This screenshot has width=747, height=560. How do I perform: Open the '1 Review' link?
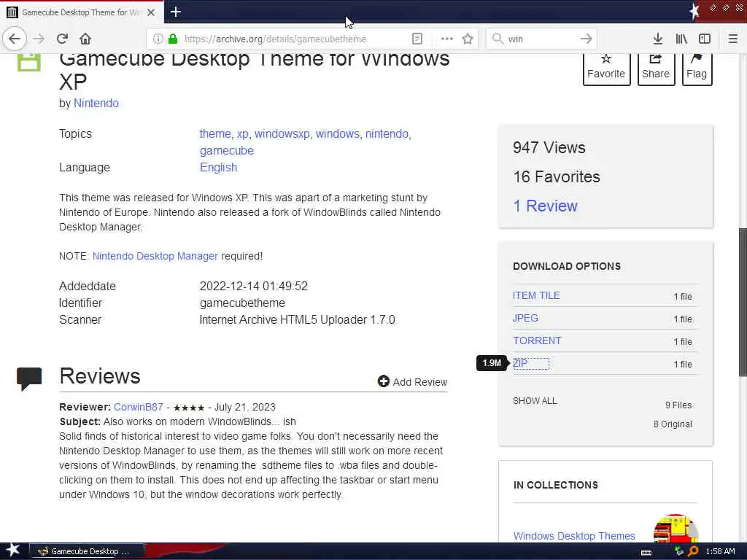(545, 206)
